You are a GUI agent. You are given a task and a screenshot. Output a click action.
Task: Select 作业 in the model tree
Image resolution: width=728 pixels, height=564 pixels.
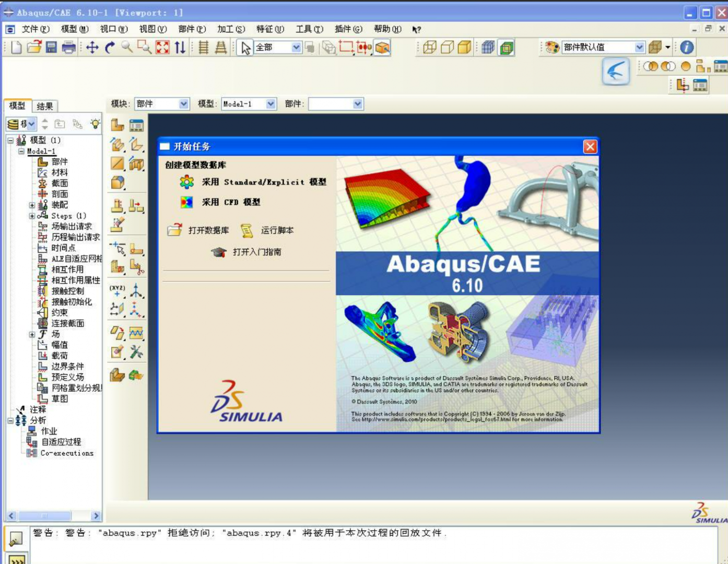tap(49, 431)
